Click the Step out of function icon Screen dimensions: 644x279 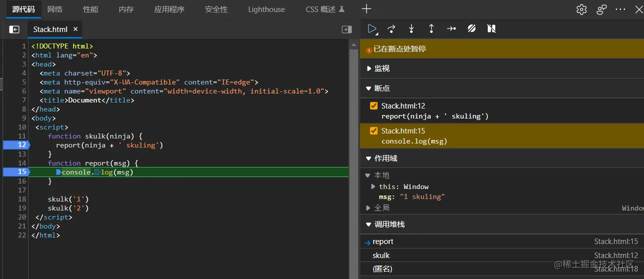click(431, 29)
